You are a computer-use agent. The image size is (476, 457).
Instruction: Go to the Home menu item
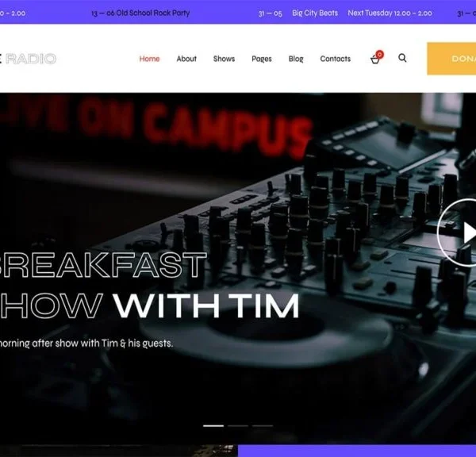[x=149, y=59]
